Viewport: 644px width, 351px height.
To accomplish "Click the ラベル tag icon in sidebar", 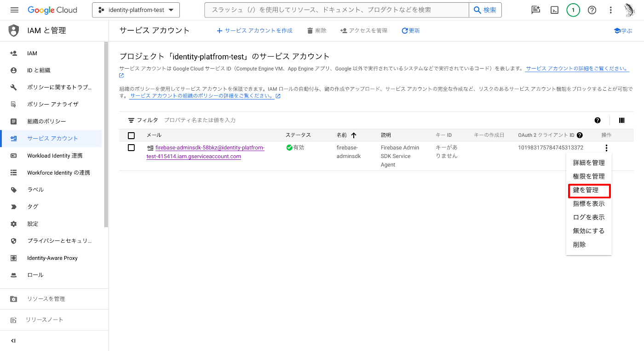I will (14, 190).
